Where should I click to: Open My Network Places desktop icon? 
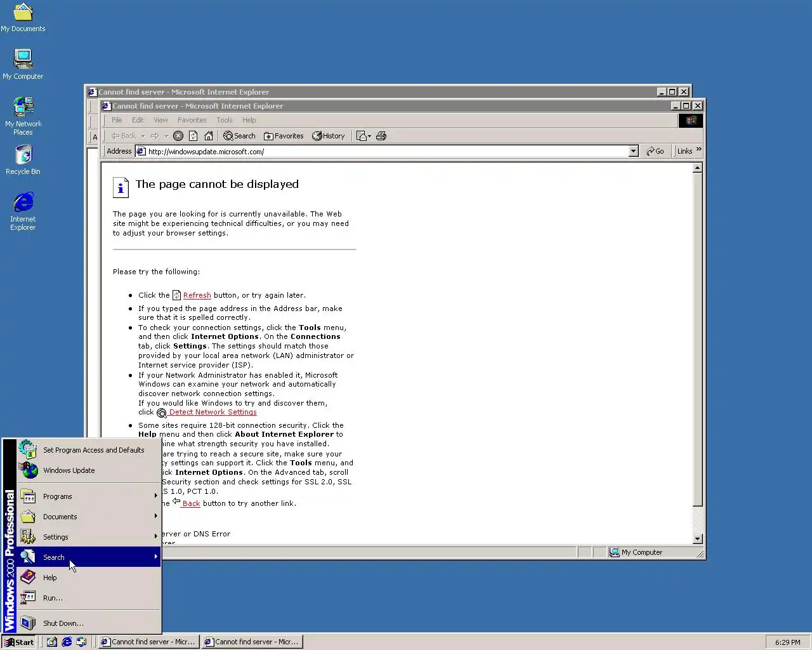click(23, 116)
